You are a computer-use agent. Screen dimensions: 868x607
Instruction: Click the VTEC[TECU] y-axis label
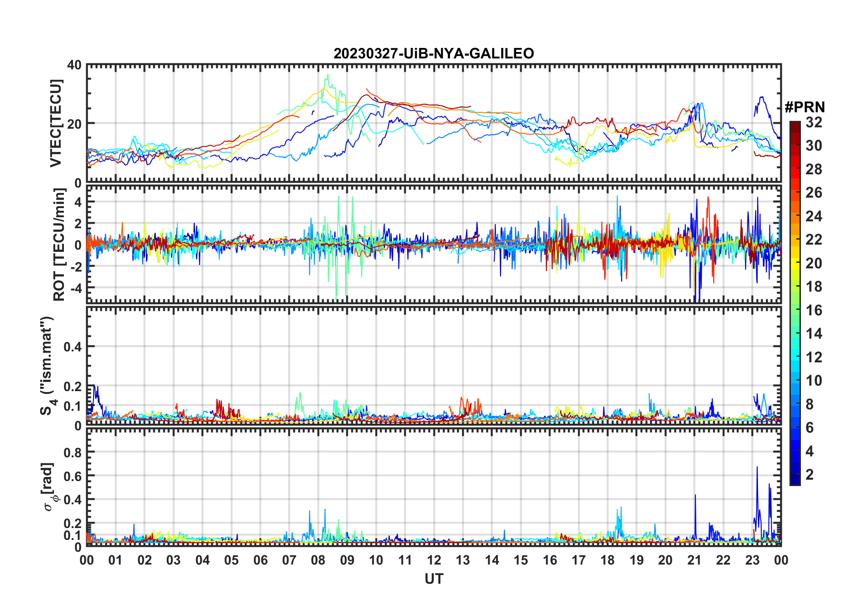point(56,123)
